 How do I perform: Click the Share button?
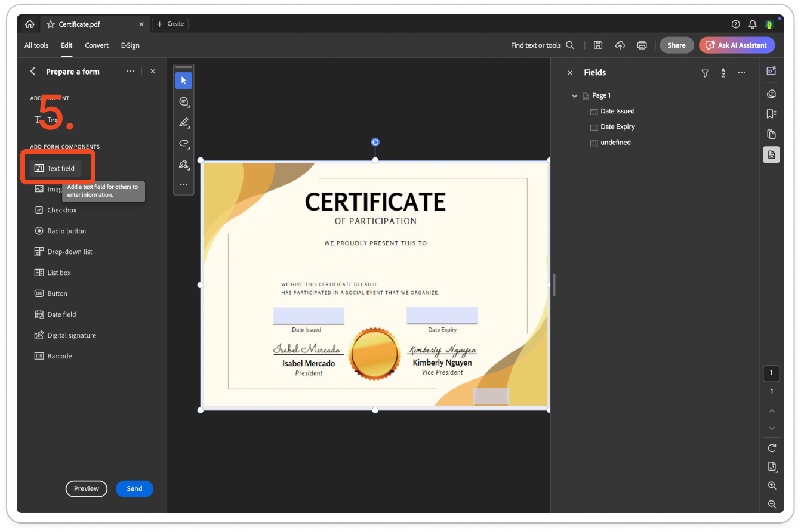pyautogui.click(x=677, y=45)
